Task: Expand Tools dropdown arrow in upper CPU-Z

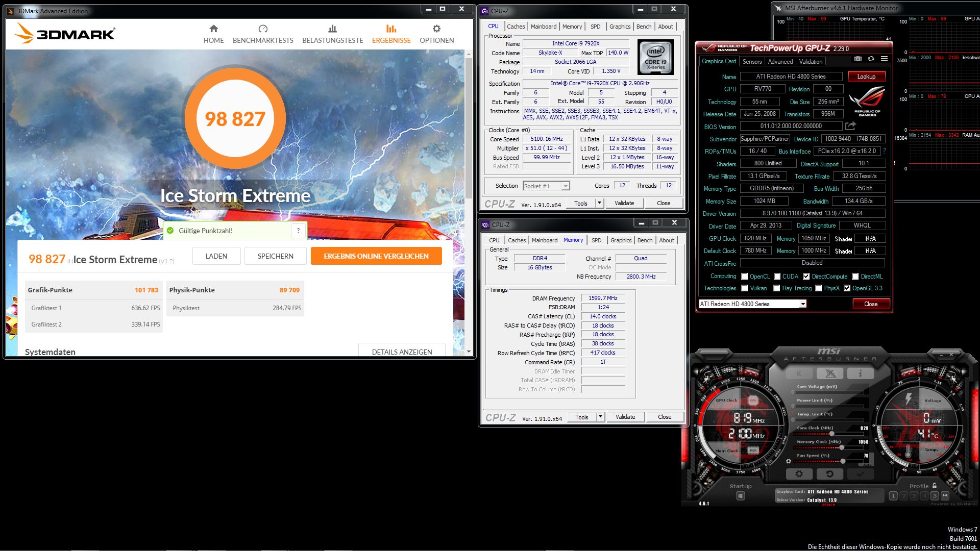Action: click(599, 203)
